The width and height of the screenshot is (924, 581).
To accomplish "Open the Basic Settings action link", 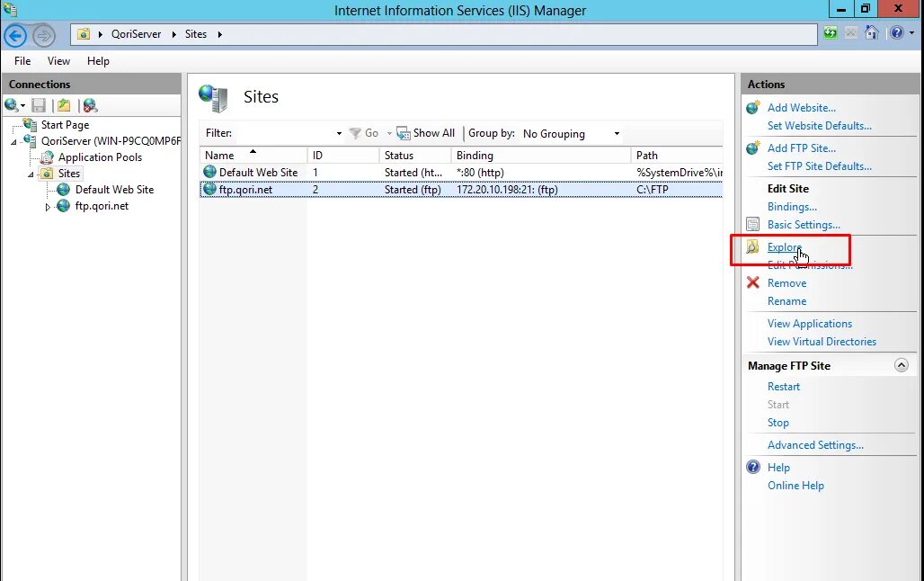I will (x=804, y=225).
